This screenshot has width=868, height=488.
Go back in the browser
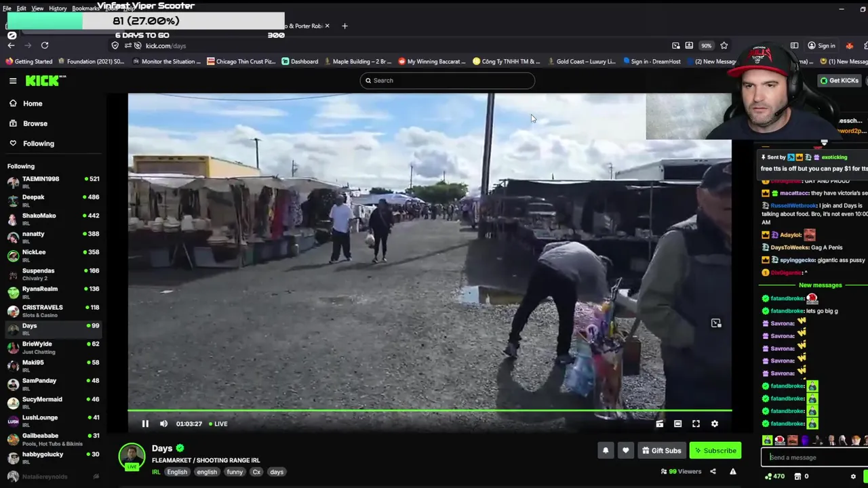click(x=11, y=45)
